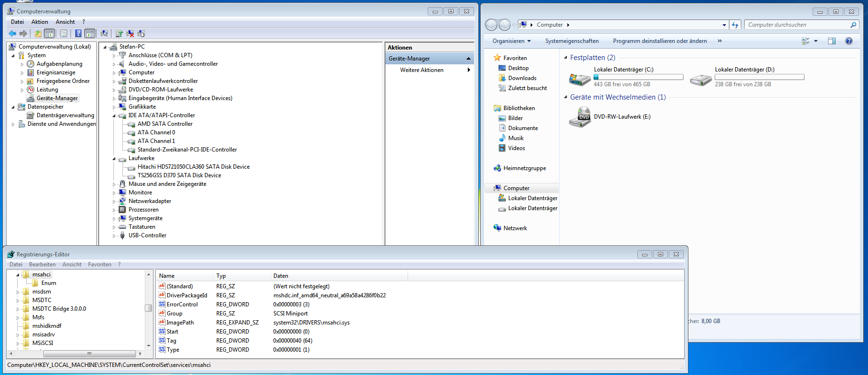Viewport: 868px width, 375px height.
Task: Select the Hitachi HDS721050CLA360 disk device
Action: (x=193, y=167)
